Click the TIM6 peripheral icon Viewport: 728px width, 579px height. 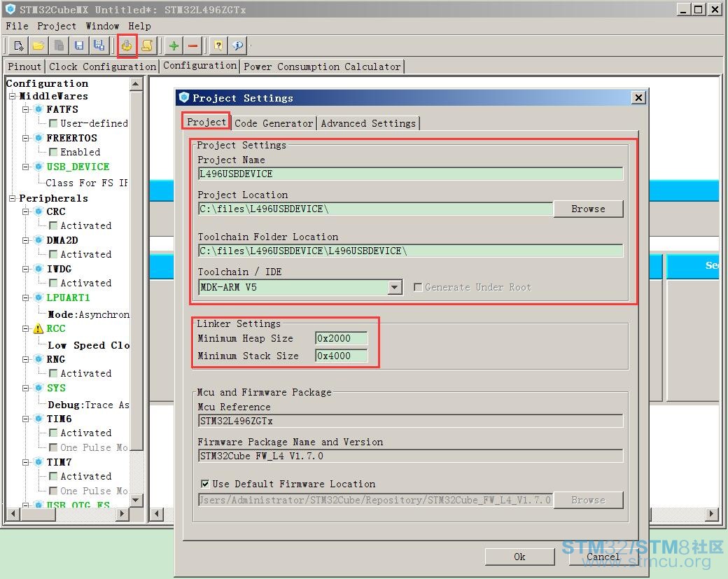[38, 419]
